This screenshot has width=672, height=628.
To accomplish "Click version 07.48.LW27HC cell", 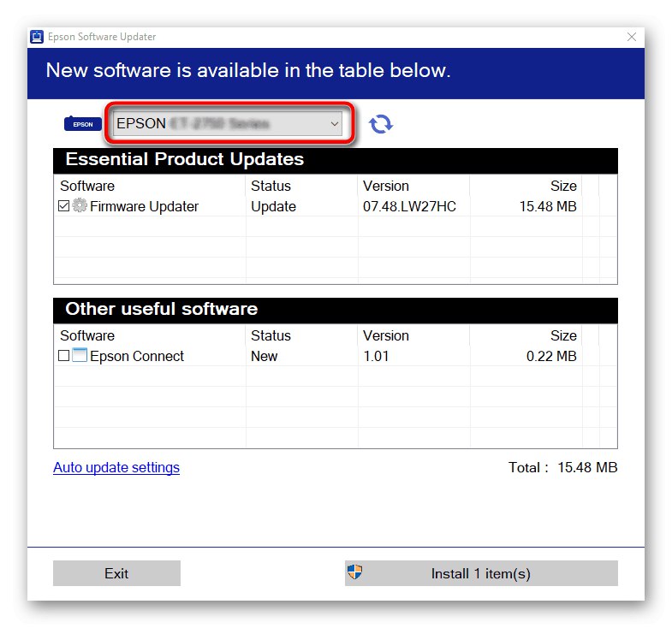I will (x=409, y=206).
